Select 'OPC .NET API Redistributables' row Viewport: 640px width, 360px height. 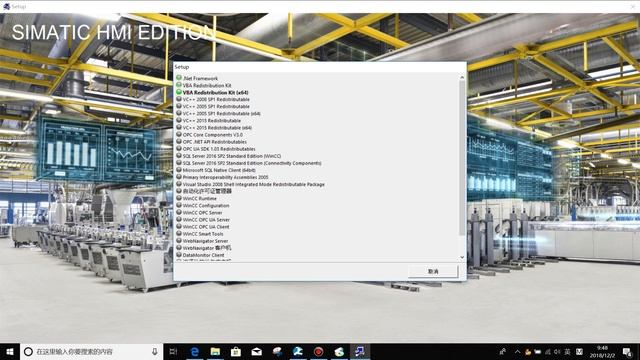pos(215,142)
